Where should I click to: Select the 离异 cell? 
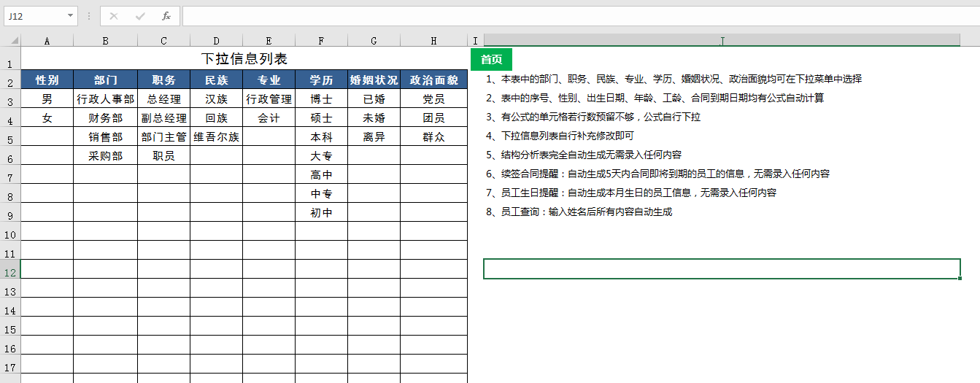374,136
